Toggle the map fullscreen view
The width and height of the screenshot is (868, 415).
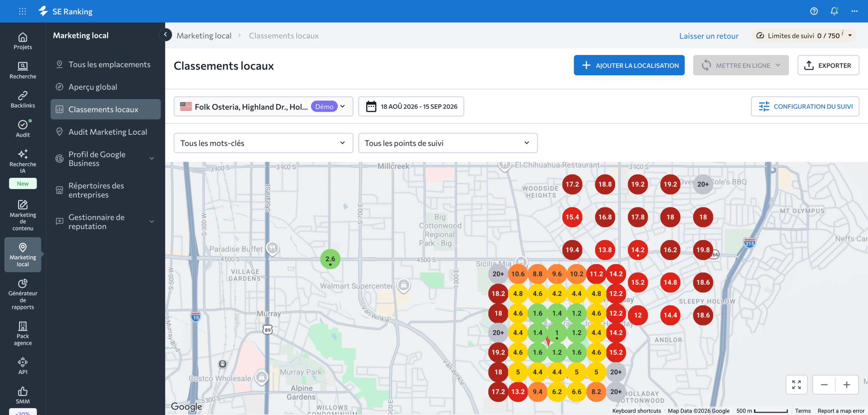[796, 385]
